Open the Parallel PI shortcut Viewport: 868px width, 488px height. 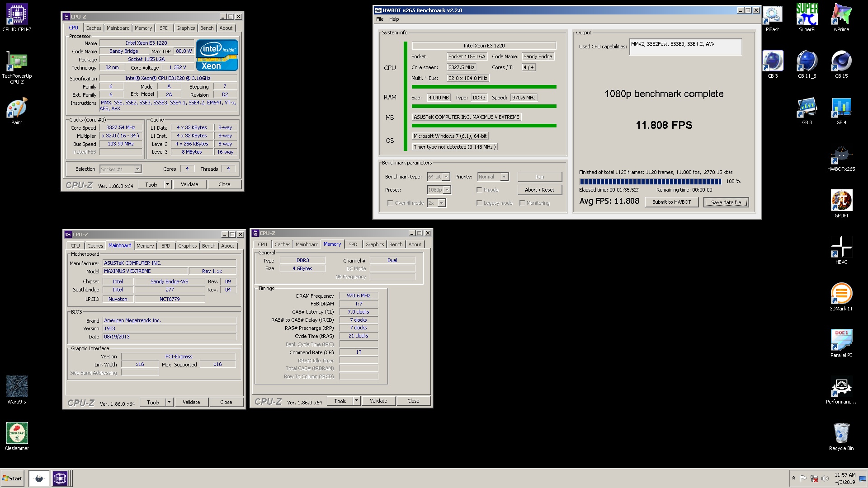[x=841, y=344]
